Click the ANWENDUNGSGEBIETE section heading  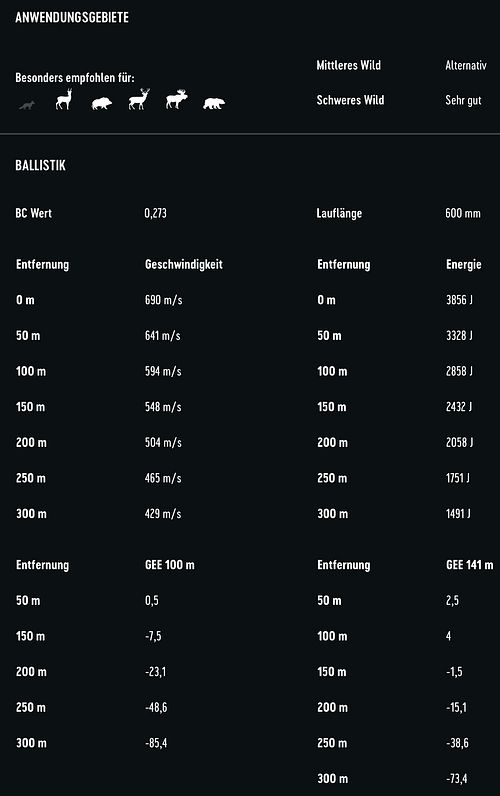pyautogui.click(x=72, y=17)
